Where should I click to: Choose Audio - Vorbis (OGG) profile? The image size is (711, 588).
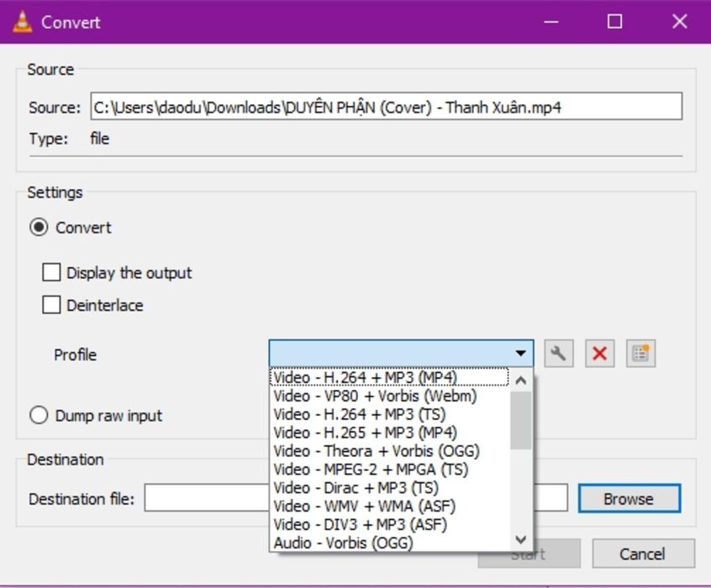tap(389, 543)
